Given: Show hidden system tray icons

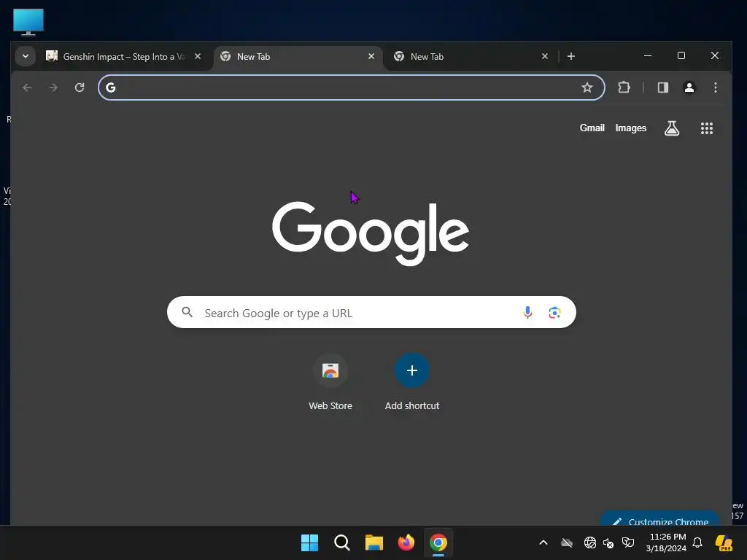Looking at the screenshot, I should click(x=543, y=542).
